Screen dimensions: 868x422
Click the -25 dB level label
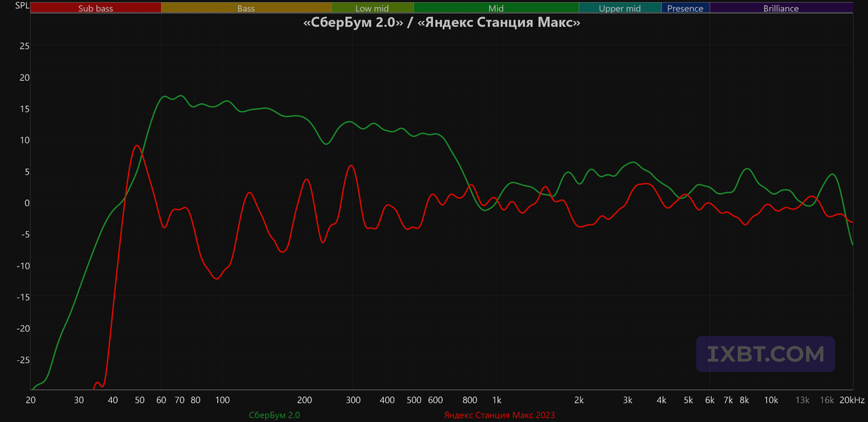coord(23,359)
